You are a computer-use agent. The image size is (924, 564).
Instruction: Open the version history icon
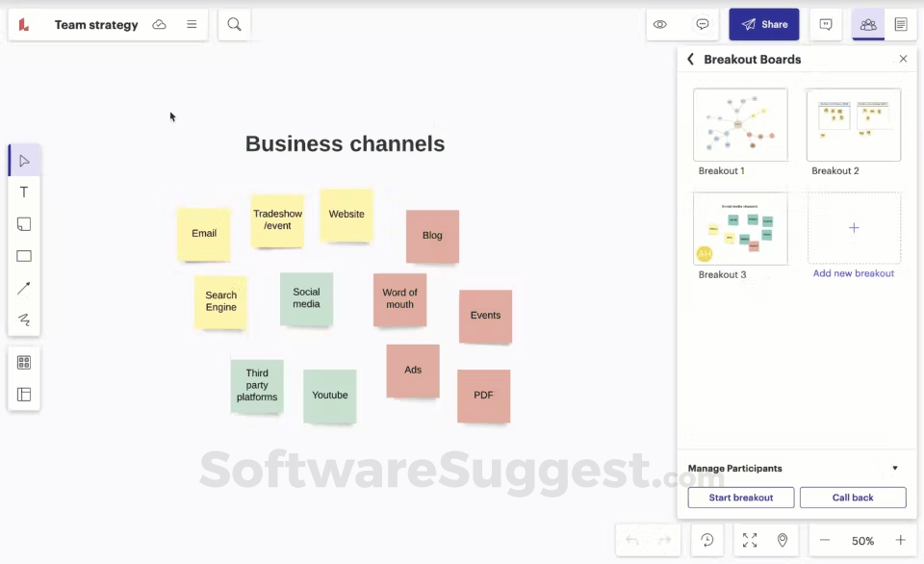tap(707, 540)
